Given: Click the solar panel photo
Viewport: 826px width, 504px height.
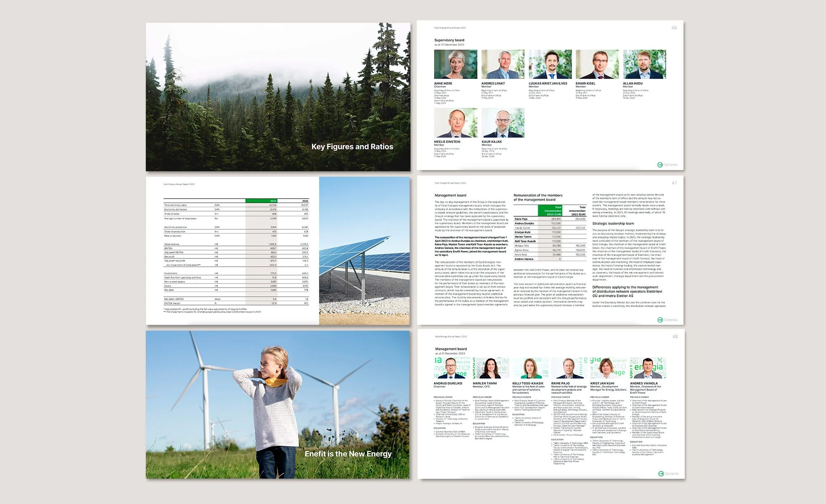Looking at the screenshot, I should pos(364,251).
